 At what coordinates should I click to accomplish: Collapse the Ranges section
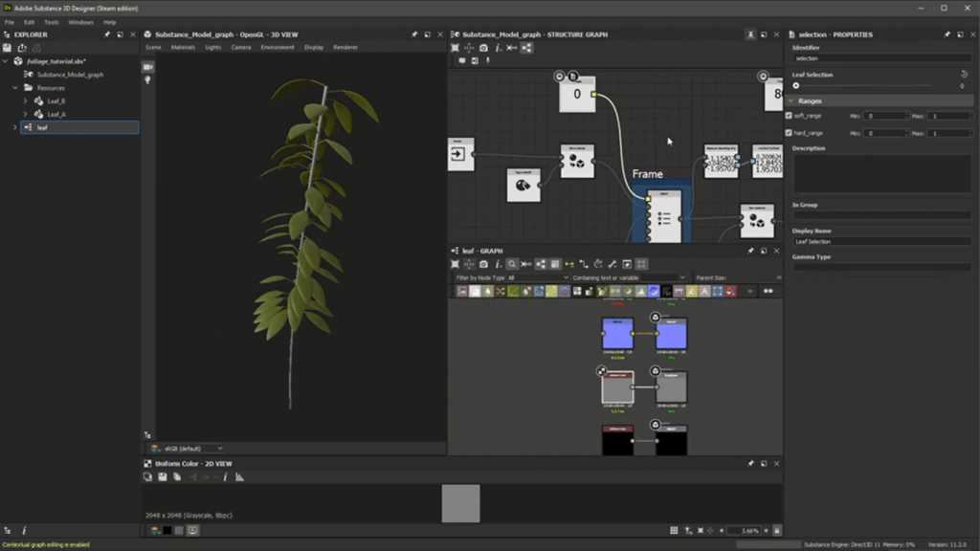pyautogui.click(x=791, y=100)
